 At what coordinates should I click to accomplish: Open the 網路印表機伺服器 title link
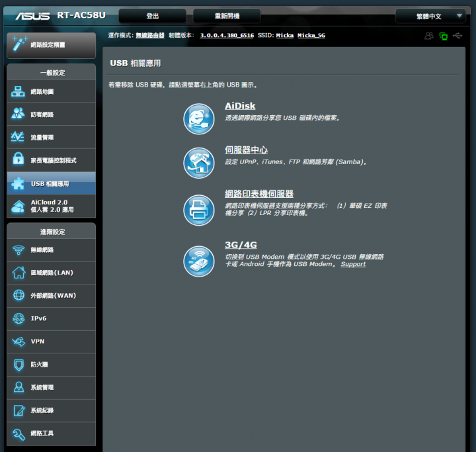[259, 194]
